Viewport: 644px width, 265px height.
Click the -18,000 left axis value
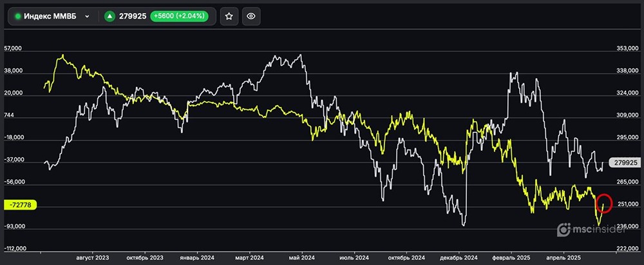coord(14,137)
